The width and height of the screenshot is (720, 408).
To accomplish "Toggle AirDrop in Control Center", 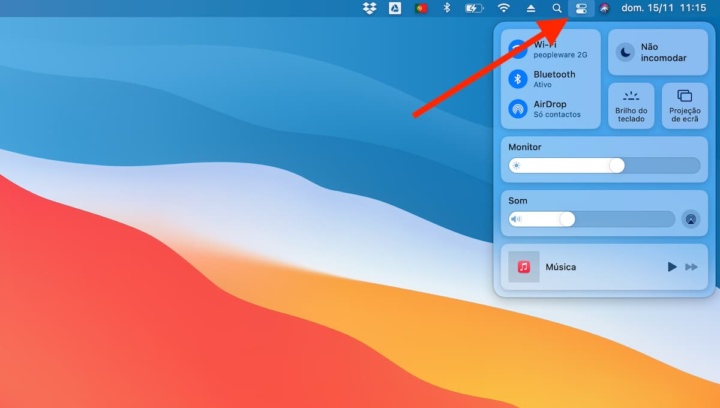I will click(x=518, y=109).
